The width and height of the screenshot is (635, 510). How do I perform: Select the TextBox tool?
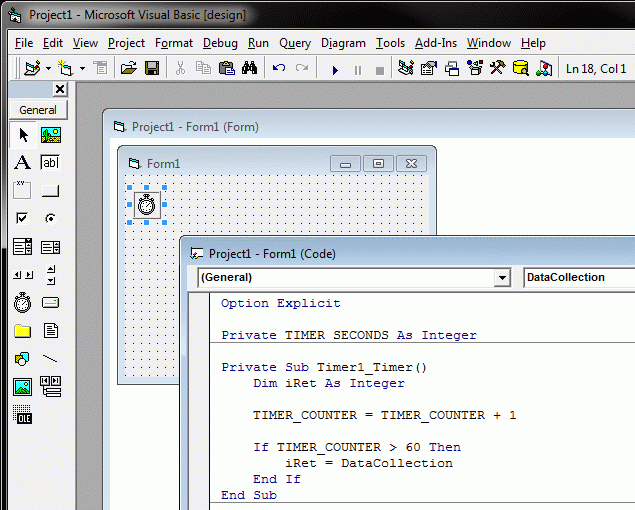click(x=50, y=162)
